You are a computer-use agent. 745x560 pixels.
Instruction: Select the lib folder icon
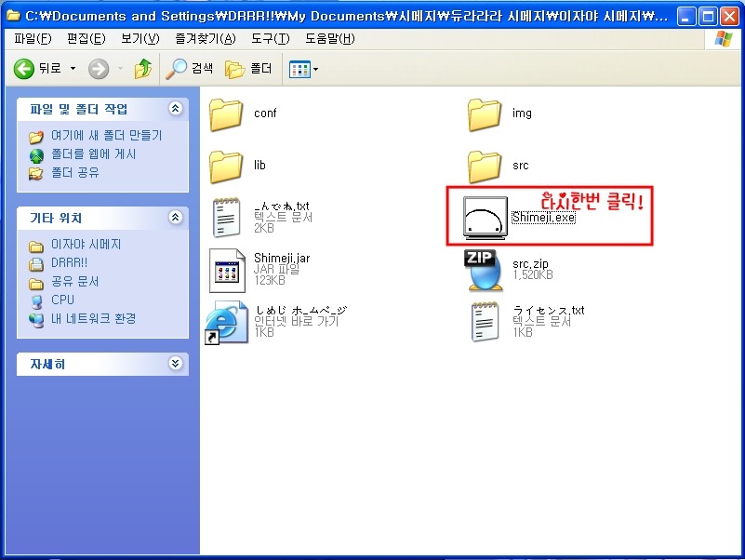[226, 167]
